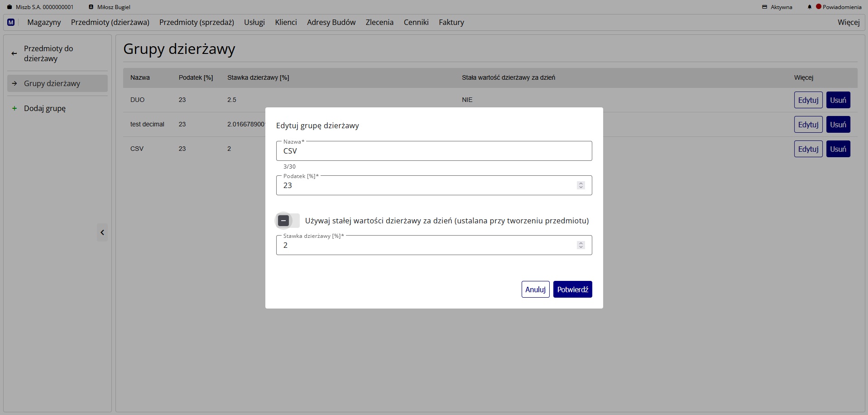Open the Faktury menu
Image resolution: width=868 pixels, height=415 pixels.
[x=451, y=22]
